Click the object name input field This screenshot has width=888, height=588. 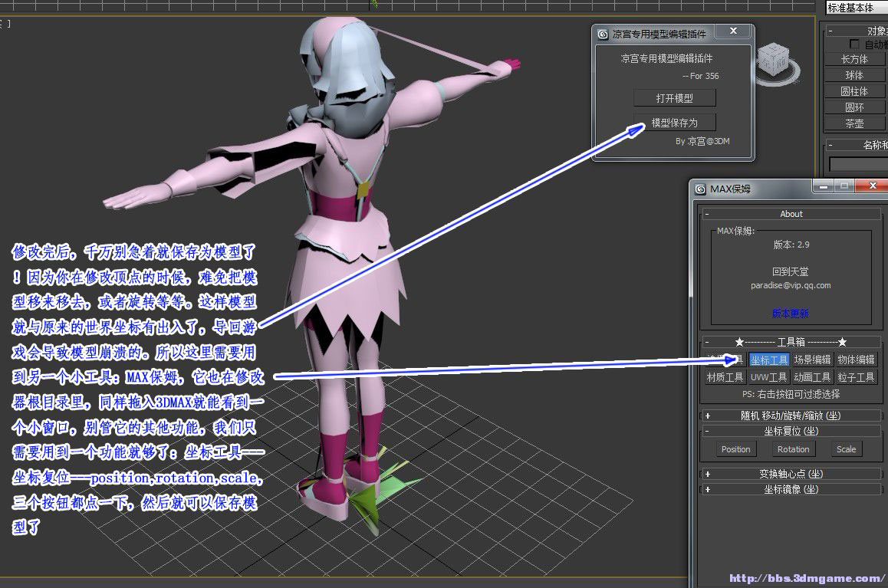tap(858, 164)
